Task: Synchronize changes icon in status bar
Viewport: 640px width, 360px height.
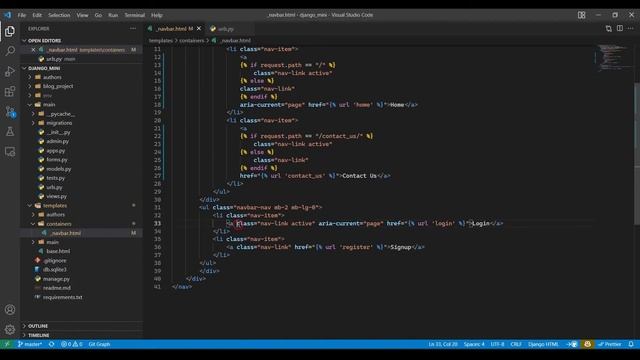Action: click(51, 344)
